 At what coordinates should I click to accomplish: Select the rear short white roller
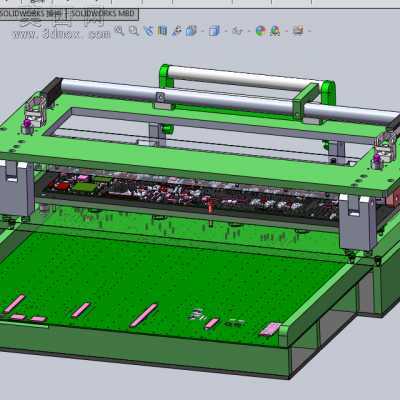coord(245,78)
